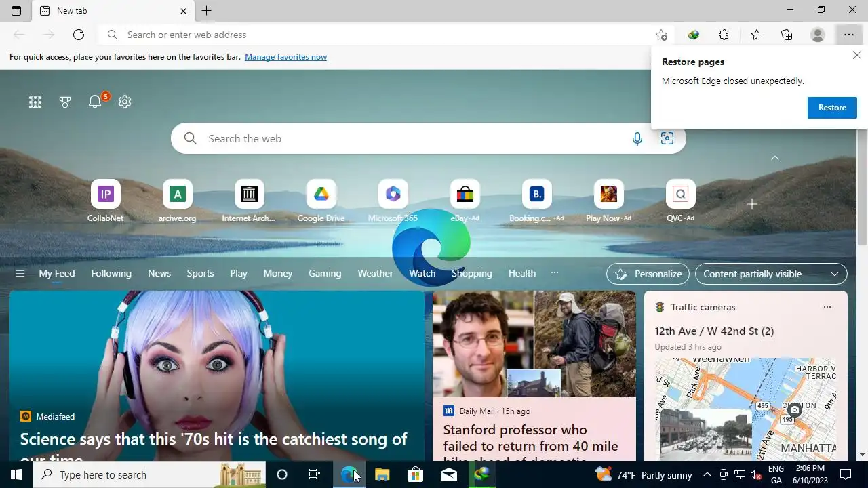Viewport: 868px width, 488px height.
Task: Switch to the News tab
Action: (159, 273)
